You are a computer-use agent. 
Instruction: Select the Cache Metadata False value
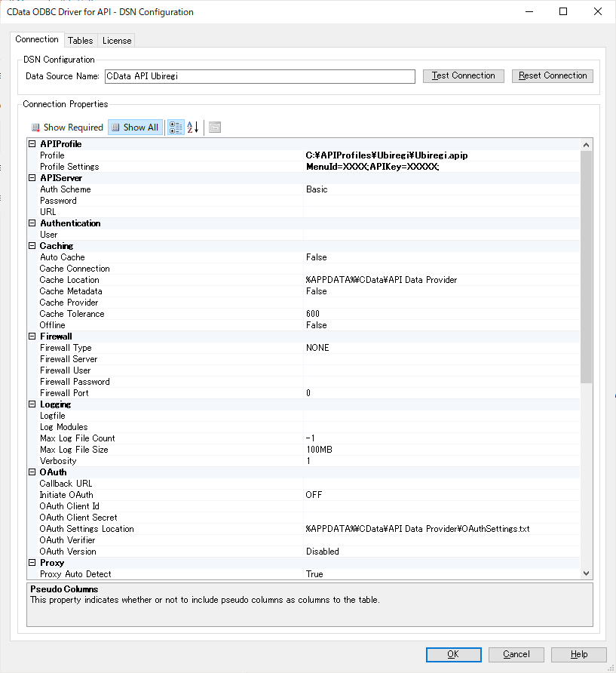(317, 291)
